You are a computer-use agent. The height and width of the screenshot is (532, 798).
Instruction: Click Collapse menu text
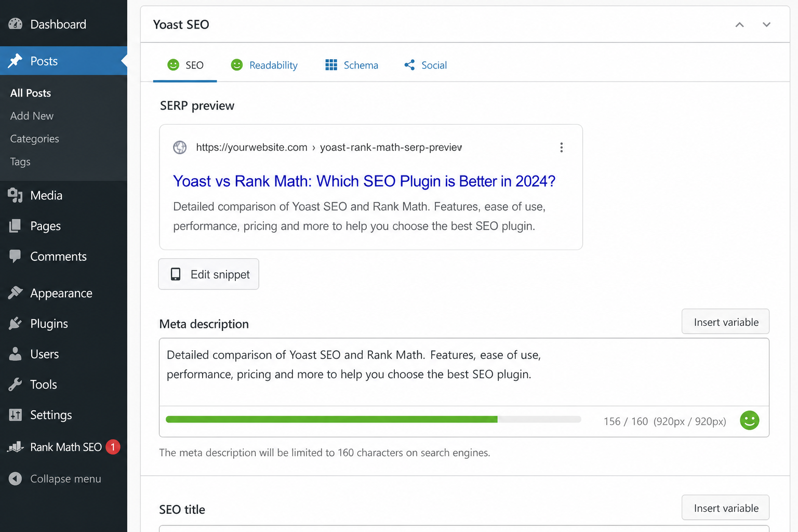[65, 478]
